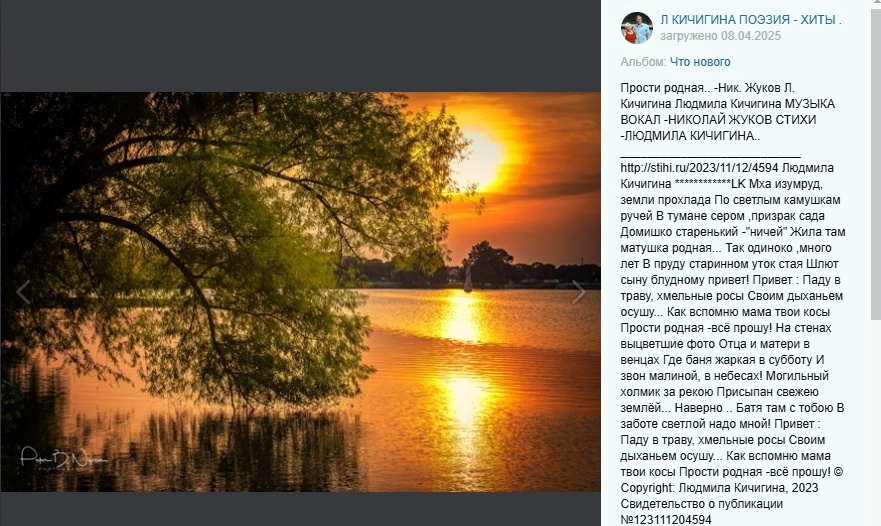Click the Альбом: label
The width and height of the screenshot is (881, 526).
(643, 62)
